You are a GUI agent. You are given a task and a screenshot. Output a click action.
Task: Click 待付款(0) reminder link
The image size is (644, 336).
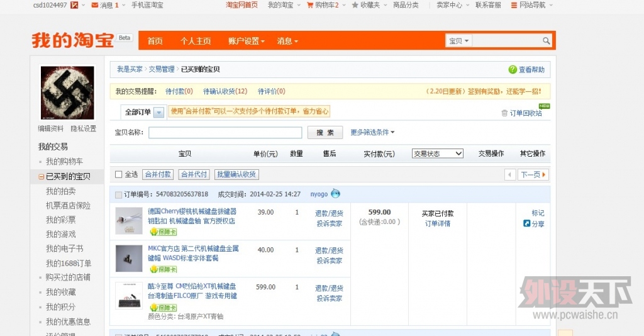179,91
